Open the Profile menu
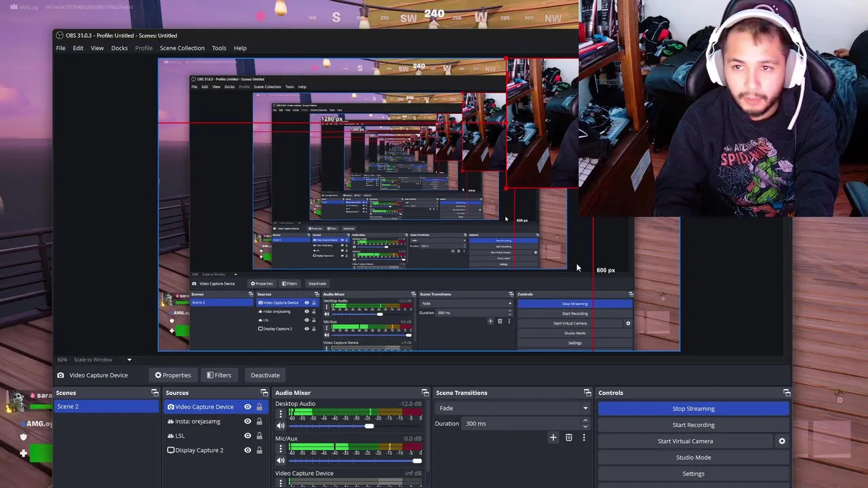Image resolution: width=868 pixels, height=488 pixels. pos(144,48)
